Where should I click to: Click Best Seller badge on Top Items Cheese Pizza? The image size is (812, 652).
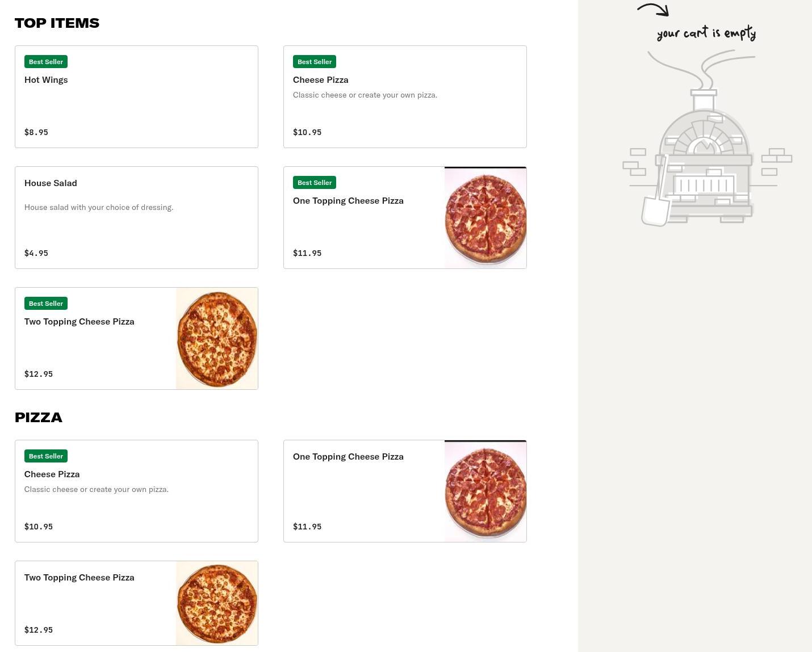(x=315, y=62)
